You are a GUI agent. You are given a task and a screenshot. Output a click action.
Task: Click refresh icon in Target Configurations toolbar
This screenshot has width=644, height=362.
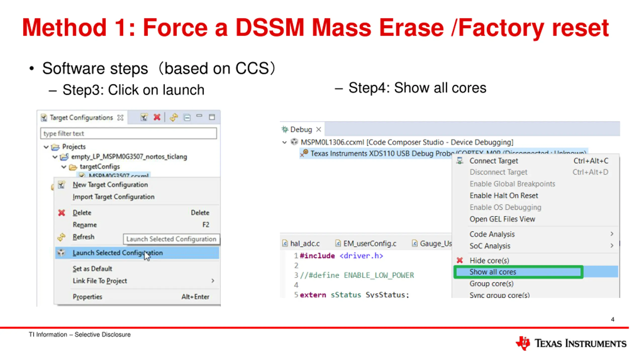coord(174,117)
